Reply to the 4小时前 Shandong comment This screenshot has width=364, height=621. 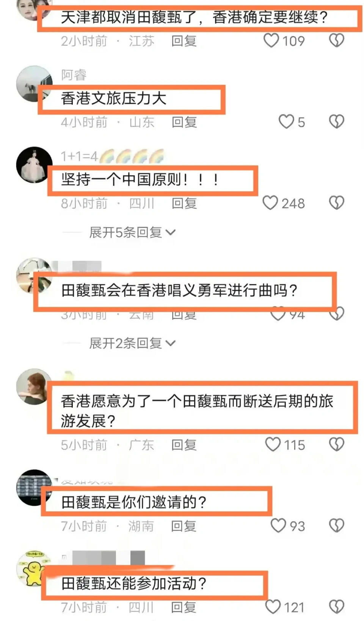(184, 122)
